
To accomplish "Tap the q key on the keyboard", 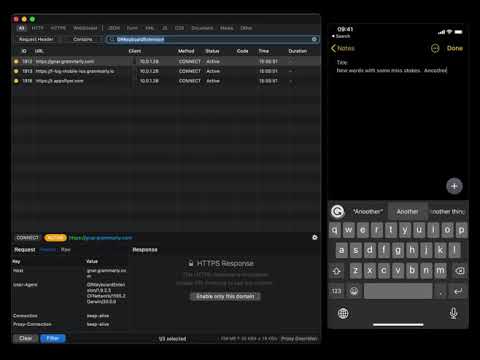I will click(x=335, y=230).
